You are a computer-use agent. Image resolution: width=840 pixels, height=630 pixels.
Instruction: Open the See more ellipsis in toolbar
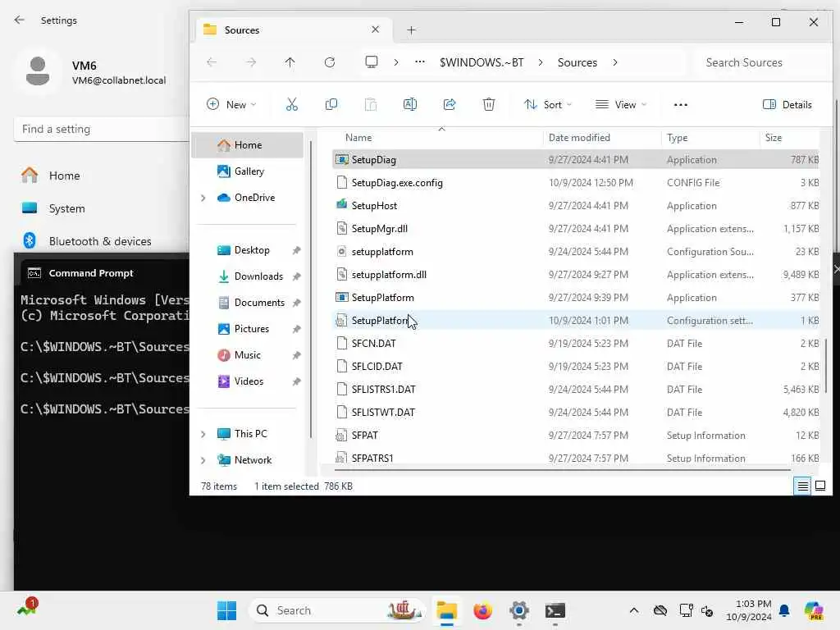point(680,104)
